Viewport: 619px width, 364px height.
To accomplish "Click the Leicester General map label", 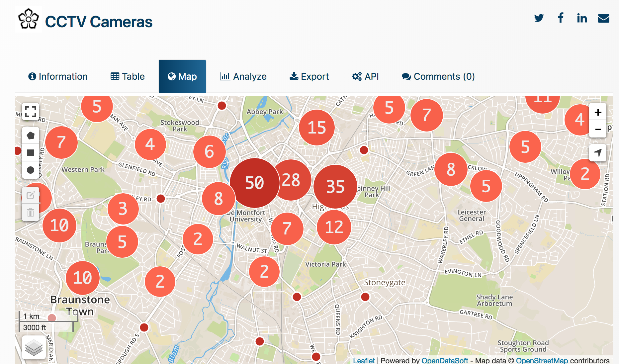I will tap(472, 215).
